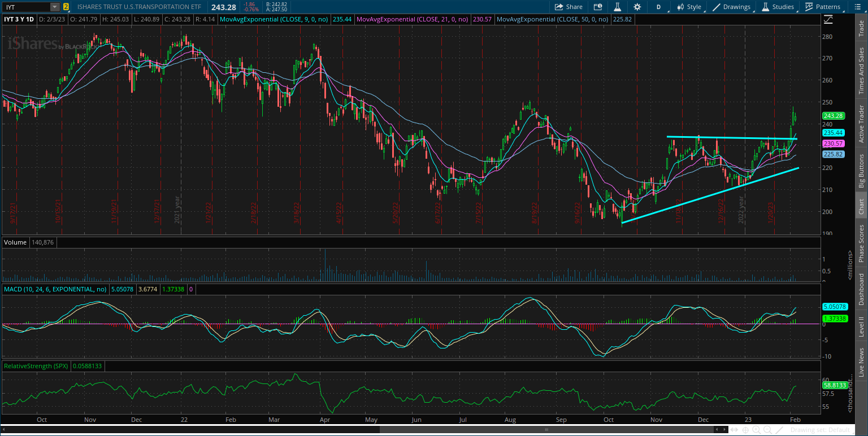Click the Volume study label
The height and width of the screenshot is (436, 868).
(15, 242)
